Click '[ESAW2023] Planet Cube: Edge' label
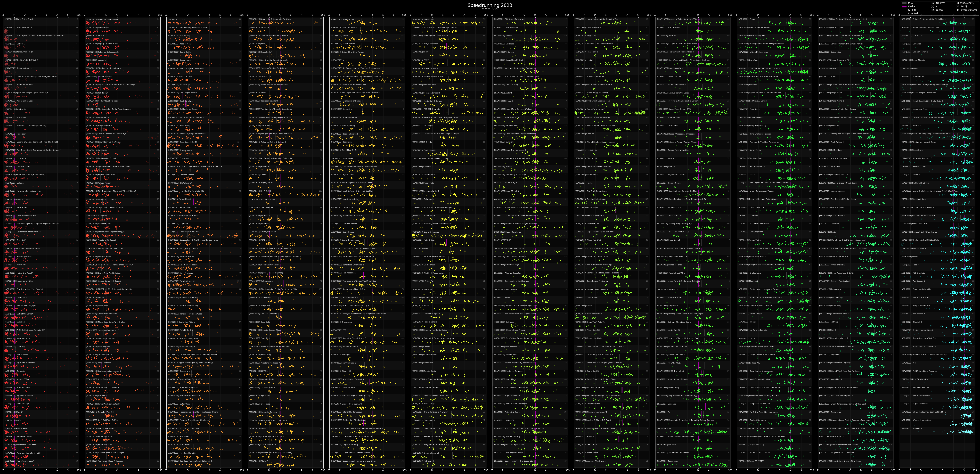This screenshot has width=980, height=474. coord(19,101)
